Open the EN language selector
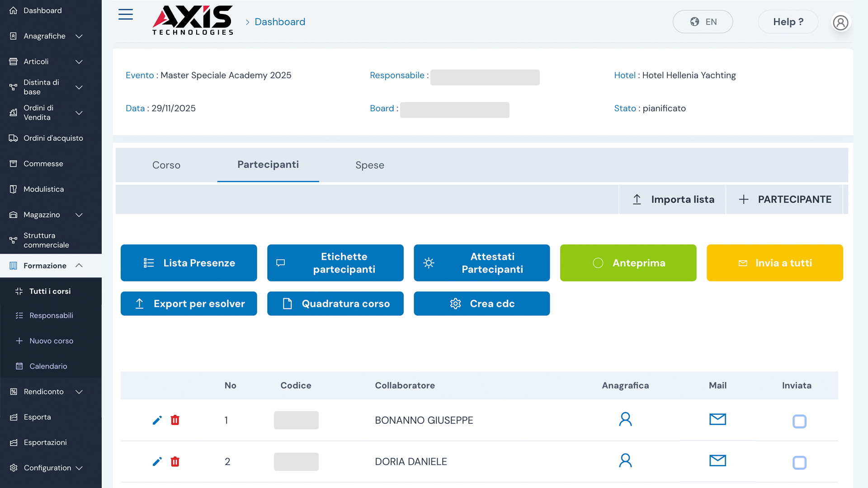The height and width of the screenshot is (488, 868). click(703, 22)
